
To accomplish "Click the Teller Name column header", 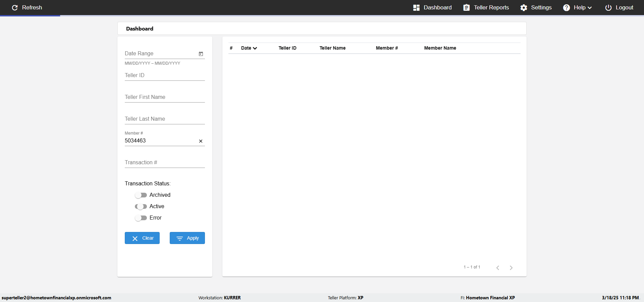I will [332, 48].
